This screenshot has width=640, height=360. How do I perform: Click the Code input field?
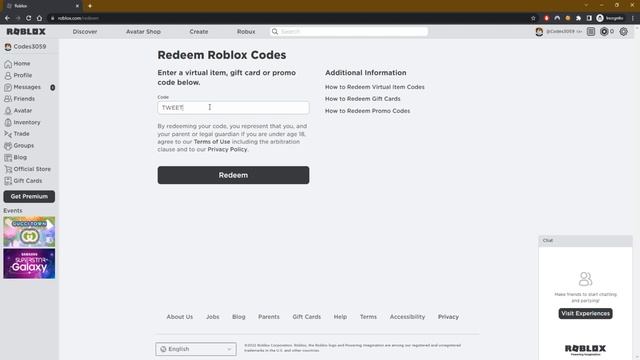point(233,108)
